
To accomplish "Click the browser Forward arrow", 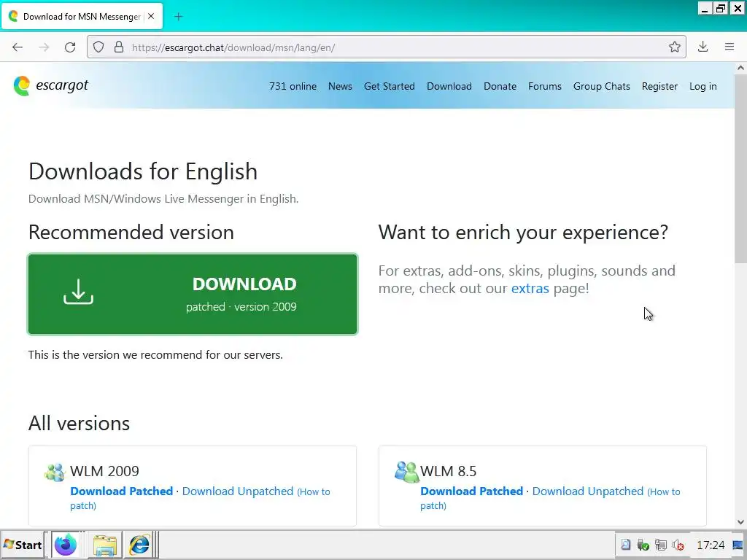I will (44, 47).
